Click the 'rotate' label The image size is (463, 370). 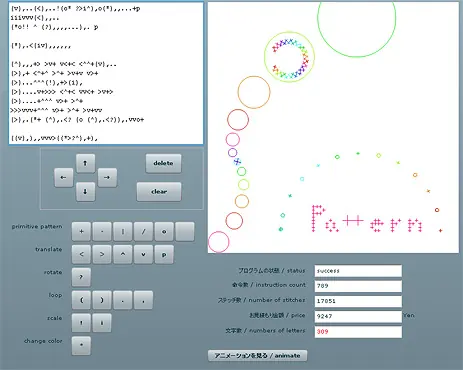tap(53, 272)
